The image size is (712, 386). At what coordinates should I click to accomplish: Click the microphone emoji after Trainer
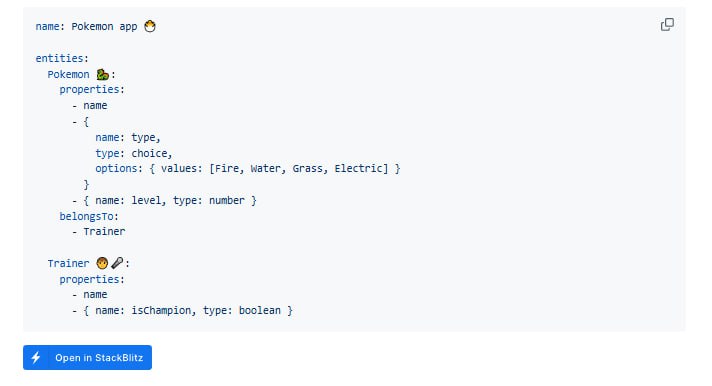pos(117,262)
